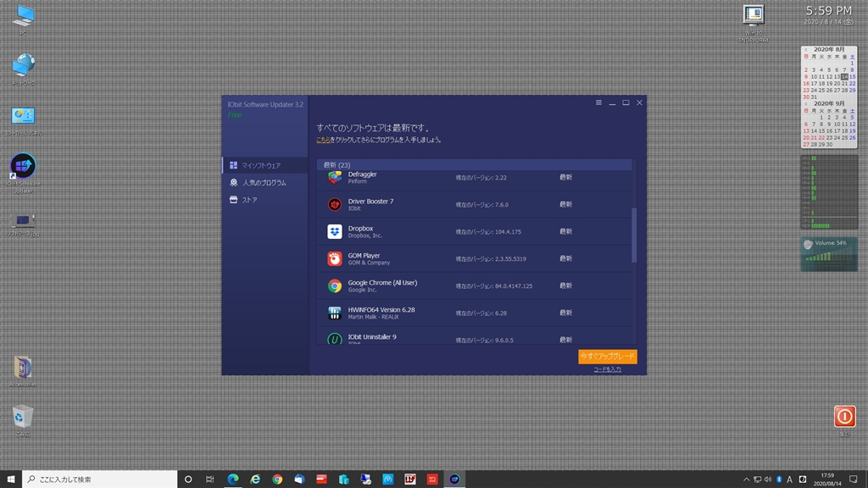Launch Internet Explorer from taskbar

pos(255,480)
